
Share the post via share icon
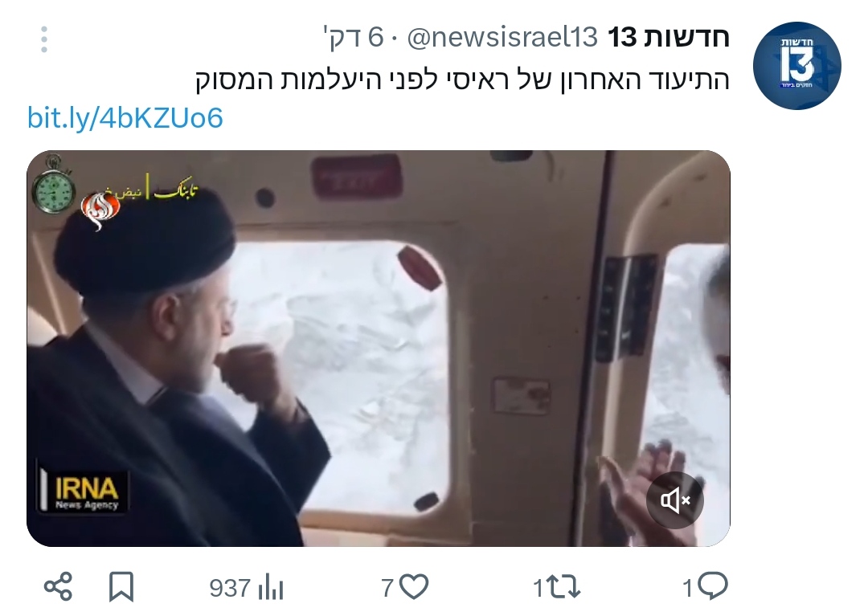[x=58, y=586]
